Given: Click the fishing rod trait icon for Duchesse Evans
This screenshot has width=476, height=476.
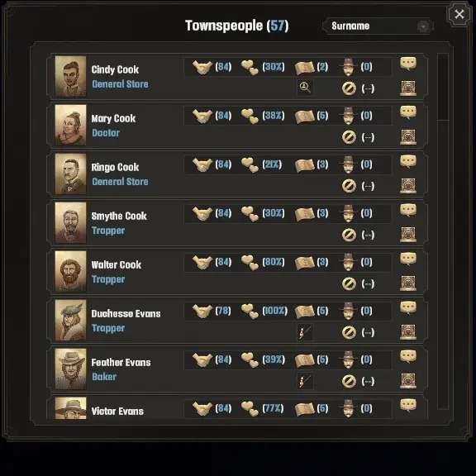Looking at the screenshot, I should pos(305,332).
